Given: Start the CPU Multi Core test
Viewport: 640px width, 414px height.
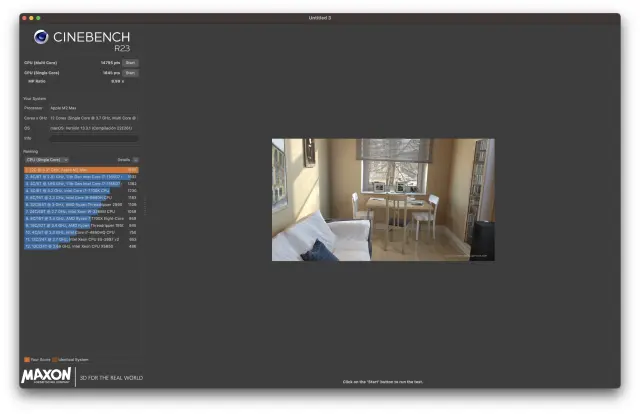Looking at the screenshot, I should pyautogui.click(x=130, y=62).
